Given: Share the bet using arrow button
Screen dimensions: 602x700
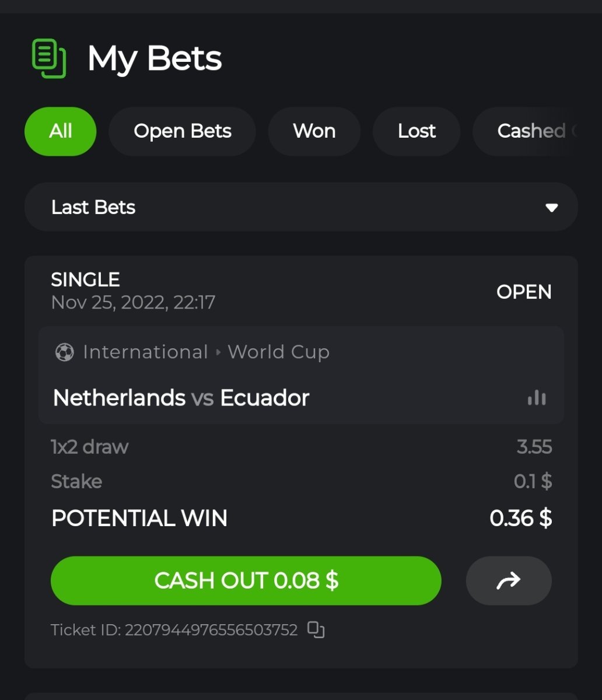Looking at the screenshot, I should tap(509, 580).
